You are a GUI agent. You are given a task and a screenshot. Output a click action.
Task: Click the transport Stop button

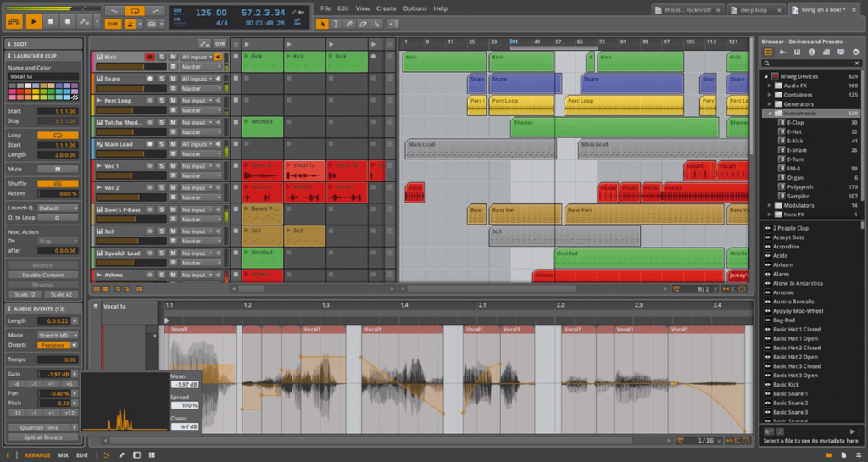coord(52,20)
